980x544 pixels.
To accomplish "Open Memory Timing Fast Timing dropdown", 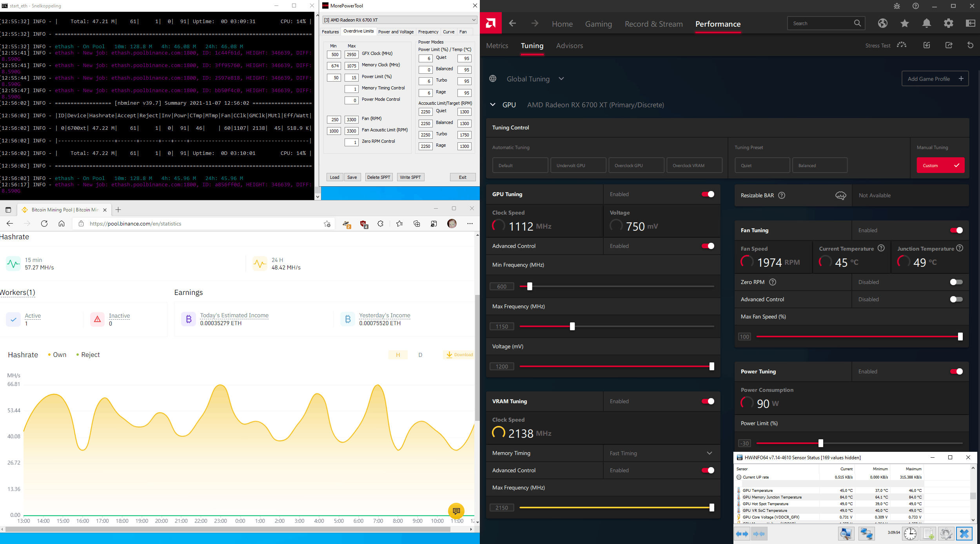I will 661,453.
